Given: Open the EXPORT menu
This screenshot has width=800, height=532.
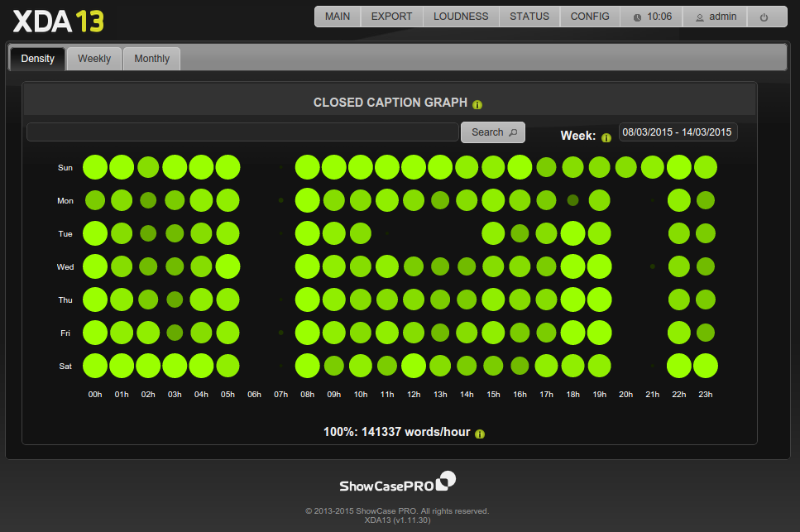Looking at the screenshot, I should click(x=391, y=17).
